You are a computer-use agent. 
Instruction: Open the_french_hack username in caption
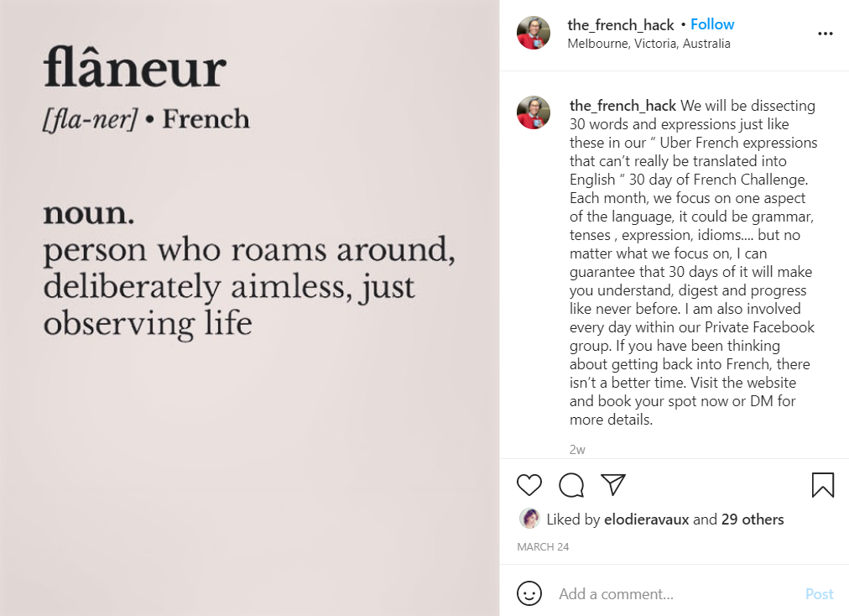622,106
